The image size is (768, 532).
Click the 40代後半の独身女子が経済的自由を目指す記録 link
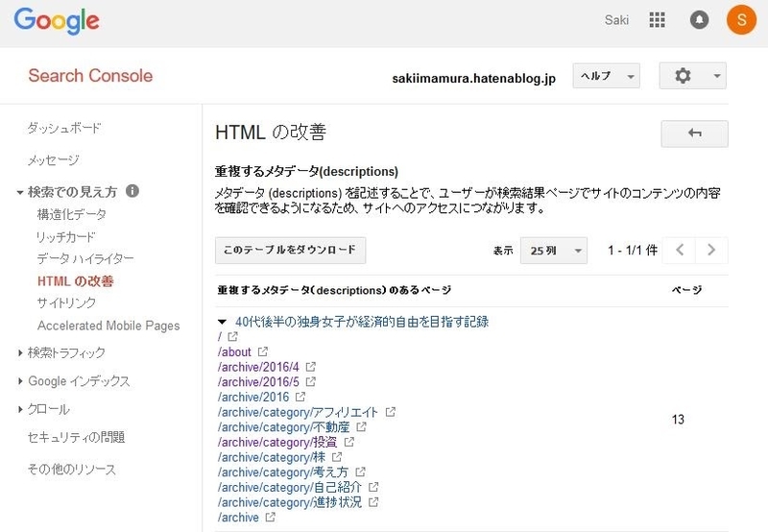point(362,322)
